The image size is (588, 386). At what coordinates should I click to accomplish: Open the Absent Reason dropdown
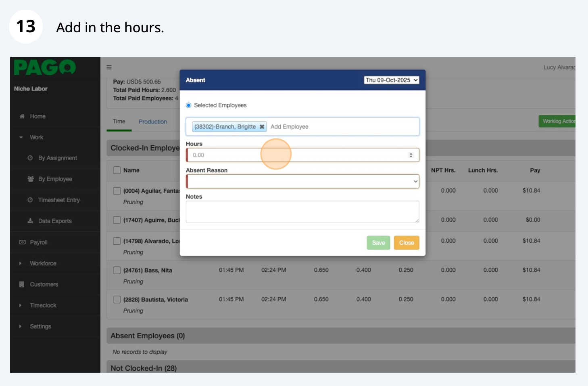[302, 182]
